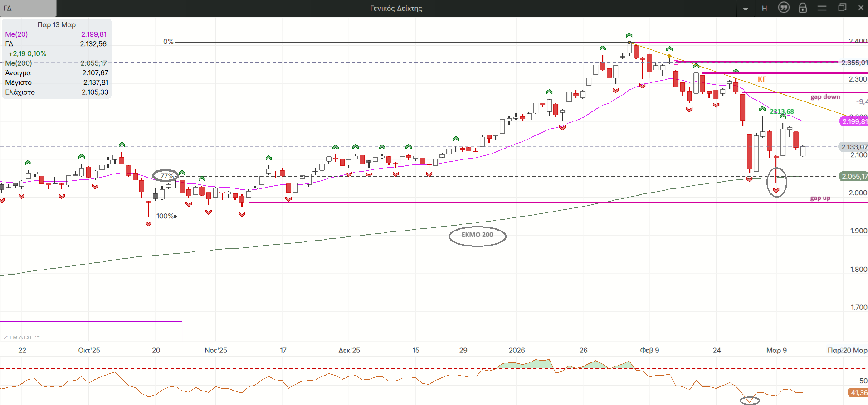
Task: Click the restore window icon
Action: pos(842,8)
